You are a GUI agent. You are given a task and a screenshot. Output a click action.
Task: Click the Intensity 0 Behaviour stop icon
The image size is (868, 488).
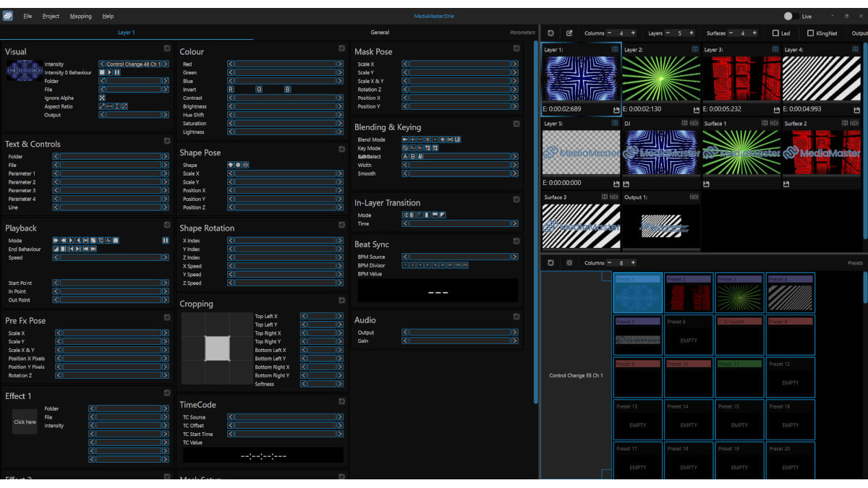pos(102,72)
